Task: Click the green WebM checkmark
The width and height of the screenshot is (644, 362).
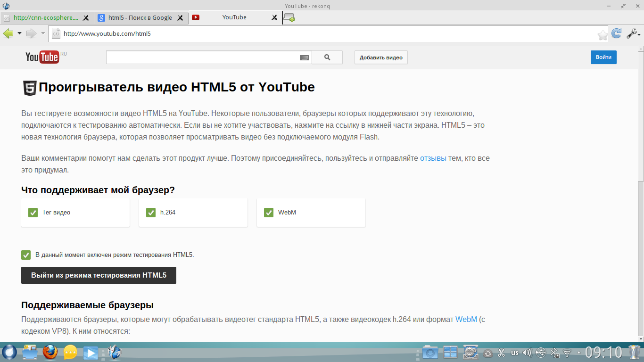Action: pyautogui.click(x=269, y=213)
